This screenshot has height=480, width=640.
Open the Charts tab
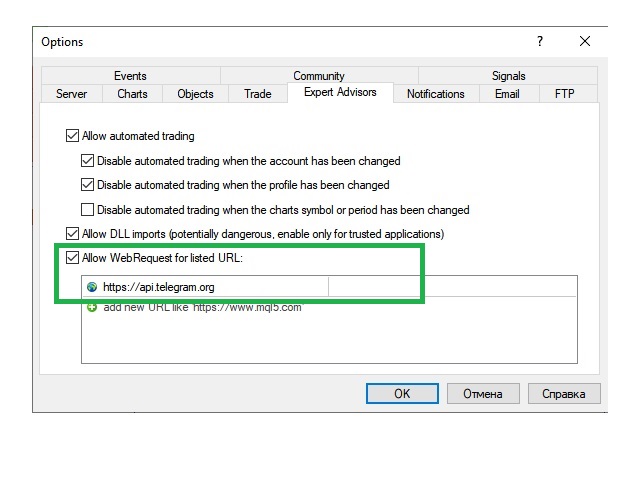coord(132,94)
